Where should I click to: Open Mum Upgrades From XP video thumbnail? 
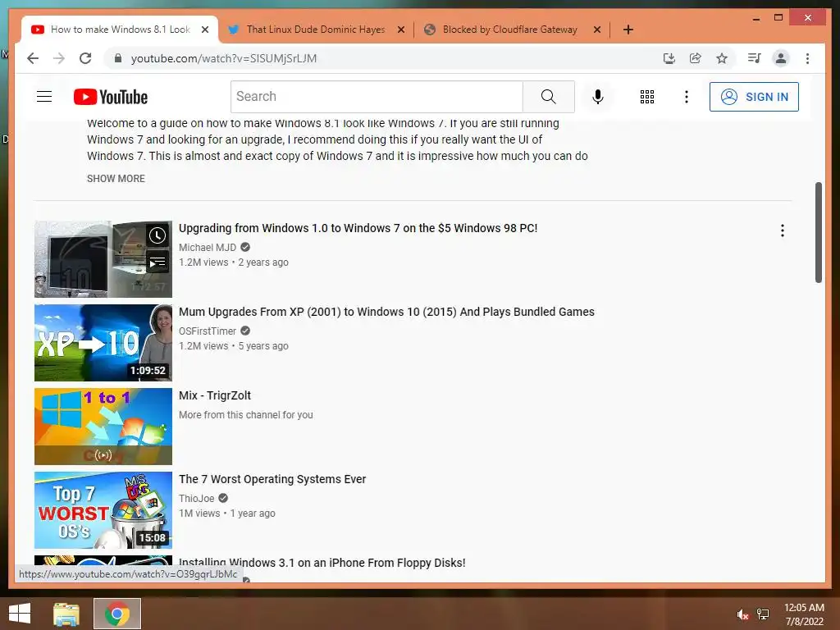click(x=103, y=343)
